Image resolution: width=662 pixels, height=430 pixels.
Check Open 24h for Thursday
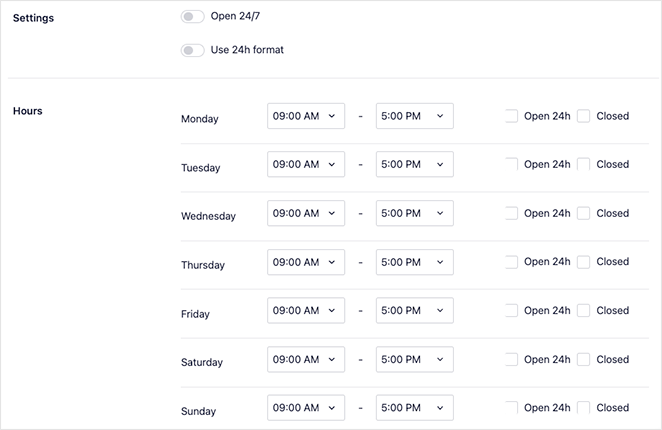click(511, 262)
